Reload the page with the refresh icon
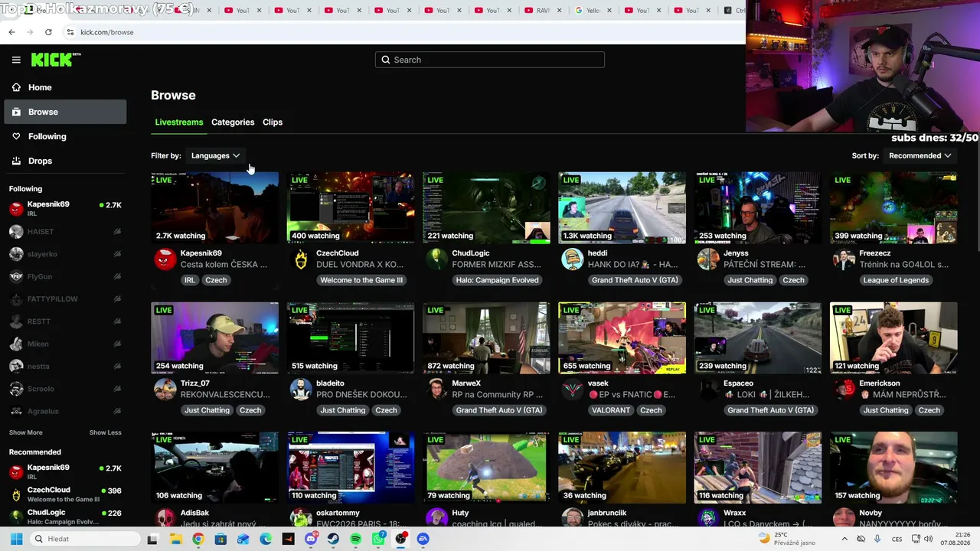Screen dimensions: 980x551 click(x=48, y=32)
